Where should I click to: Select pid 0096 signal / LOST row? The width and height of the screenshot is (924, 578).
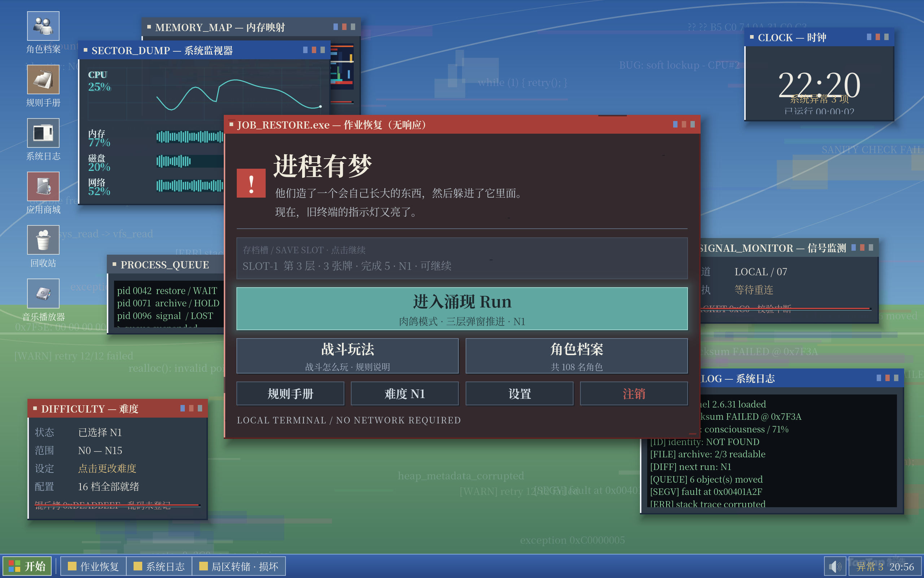pyautogui.click(x=165, y=316)
